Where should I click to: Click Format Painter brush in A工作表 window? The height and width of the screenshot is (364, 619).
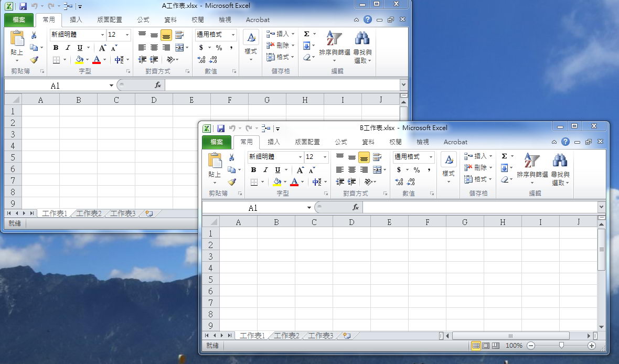pyautogui.click(x=34, y=60)
